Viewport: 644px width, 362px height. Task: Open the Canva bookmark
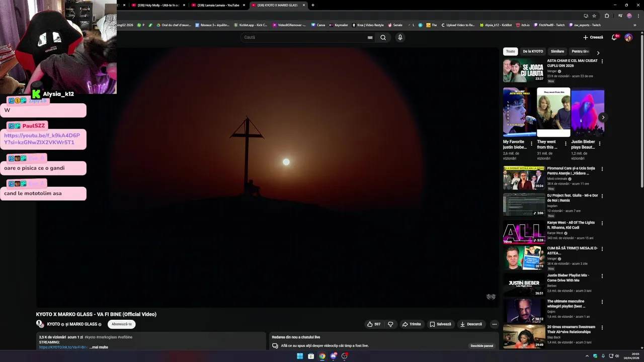click(x=318, y=25)
